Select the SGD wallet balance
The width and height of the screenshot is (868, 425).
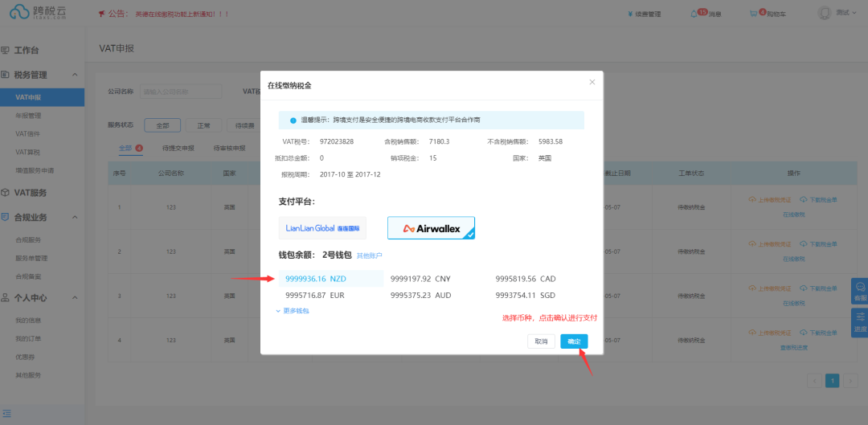(x=526, y=296)
